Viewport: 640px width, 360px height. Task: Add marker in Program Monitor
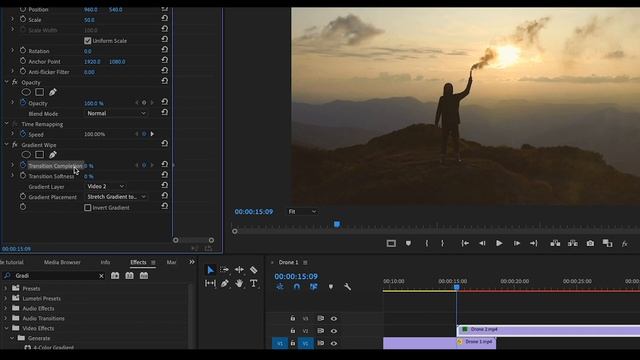click(408, 243)
